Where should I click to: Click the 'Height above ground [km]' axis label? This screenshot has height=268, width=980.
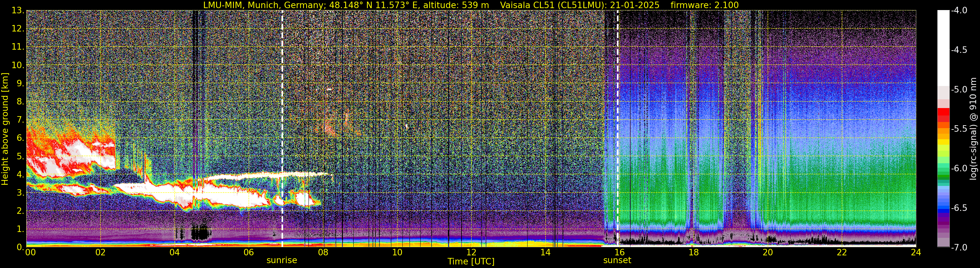[x=5, y=129]
